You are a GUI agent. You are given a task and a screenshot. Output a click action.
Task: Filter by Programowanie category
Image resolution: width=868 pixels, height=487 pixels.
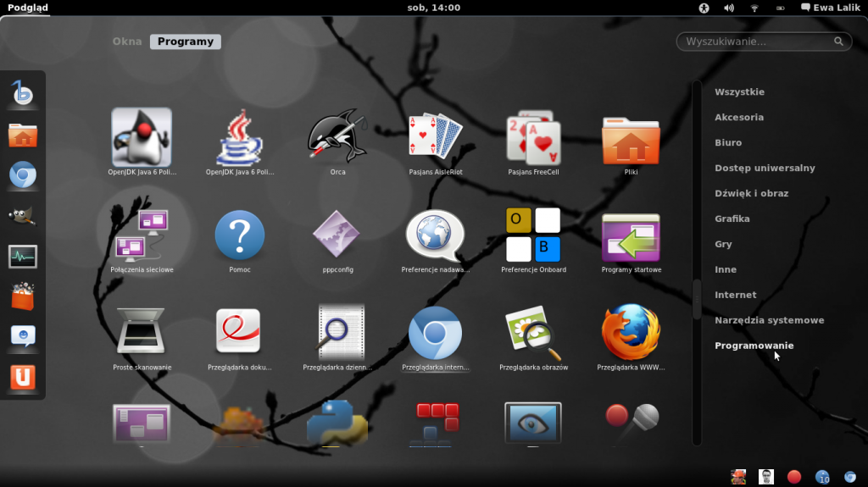click(x=754, y=346)
